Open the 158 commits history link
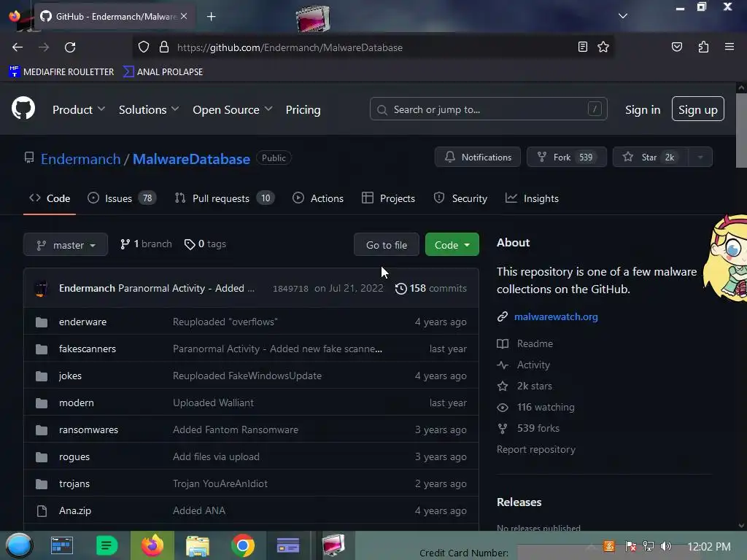The image size is (747, 560). pos(430,288)
